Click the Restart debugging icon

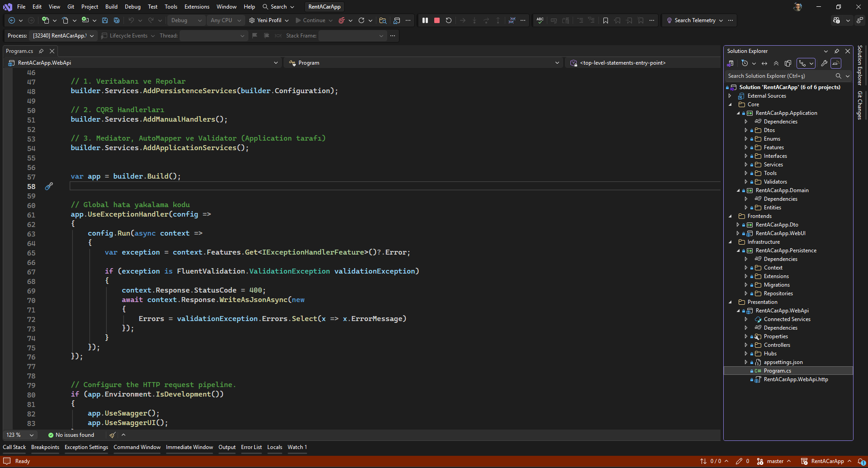click(x=449, y=20)
